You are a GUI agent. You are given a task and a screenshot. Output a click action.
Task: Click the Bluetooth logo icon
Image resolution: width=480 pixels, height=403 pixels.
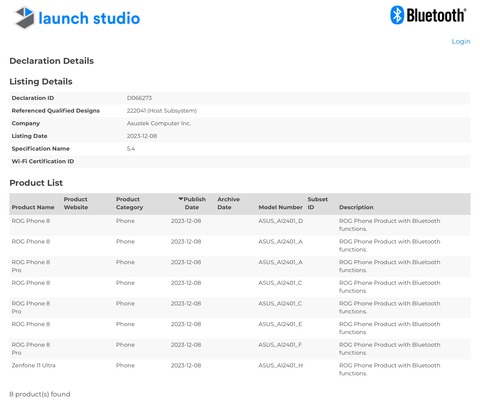pos(397,15)
